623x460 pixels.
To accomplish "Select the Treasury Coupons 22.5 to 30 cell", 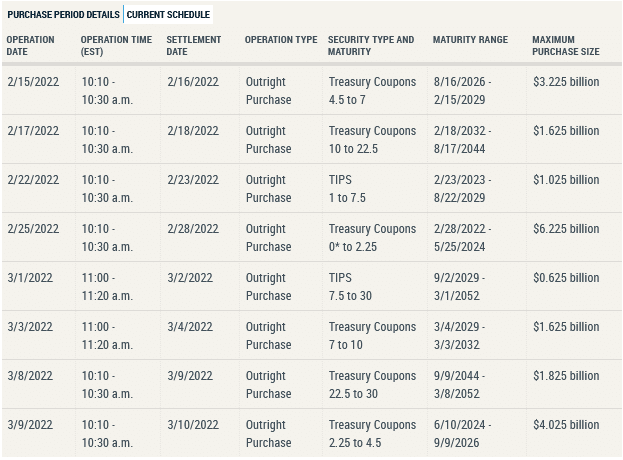I will 372,385.
